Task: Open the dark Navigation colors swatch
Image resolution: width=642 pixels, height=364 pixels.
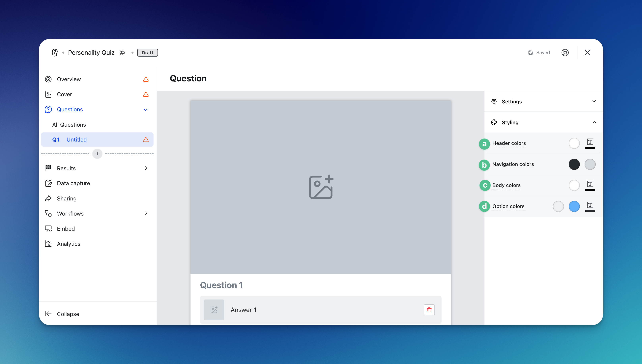Action: (574, 164)
